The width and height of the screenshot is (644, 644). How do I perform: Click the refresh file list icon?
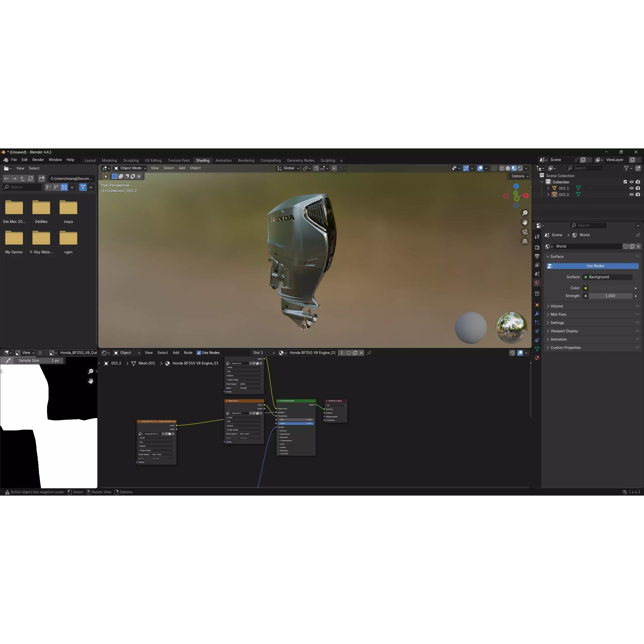[31, 179]
